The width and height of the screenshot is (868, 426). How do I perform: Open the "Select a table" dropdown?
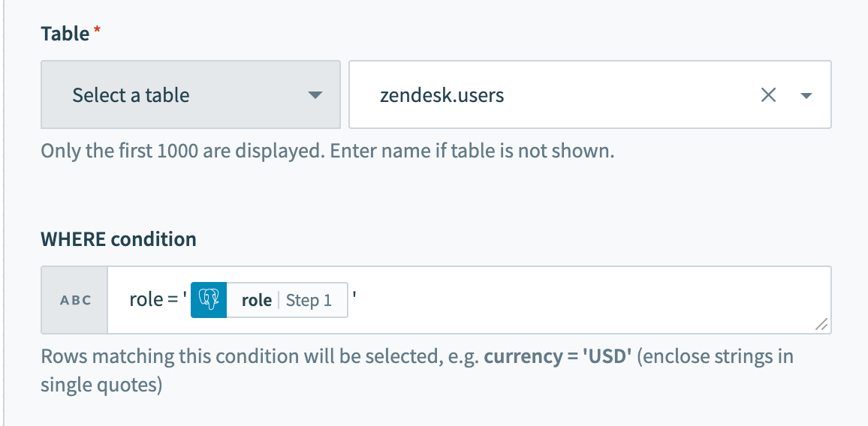(x=191, y=94)
